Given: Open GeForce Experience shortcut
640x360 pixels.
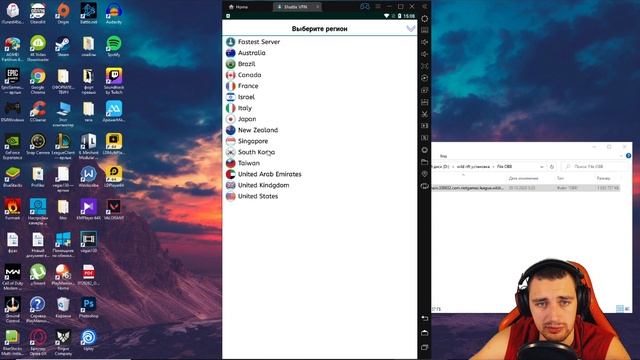Looking at the screenshot, I should [13, 146].
